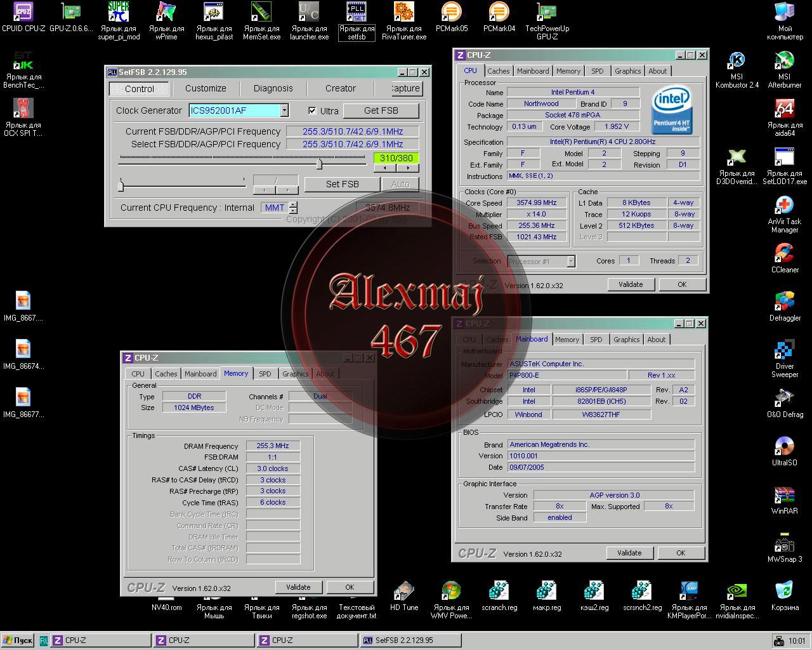The width and height of the screenshot is (812, 650).
Task: Launch PCMark04 from the desktop
Action: click(499, 12)
